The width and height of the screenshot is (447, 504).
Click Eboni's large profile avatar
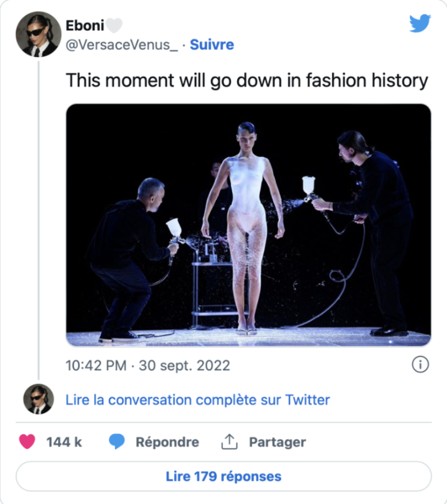click(38, 34)
